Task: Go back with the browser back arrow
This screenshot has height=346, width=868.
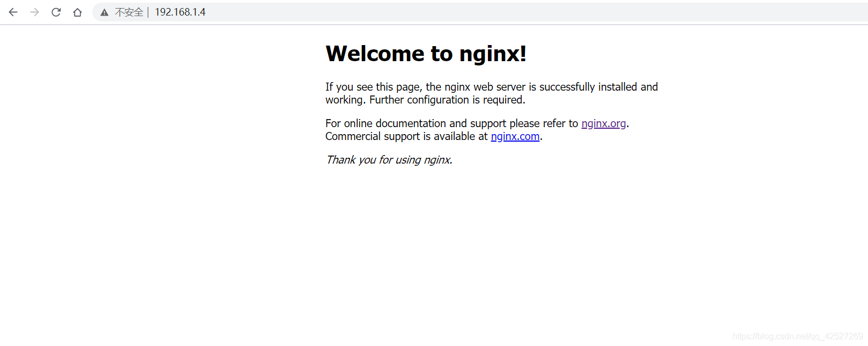Action: point(13,12)
